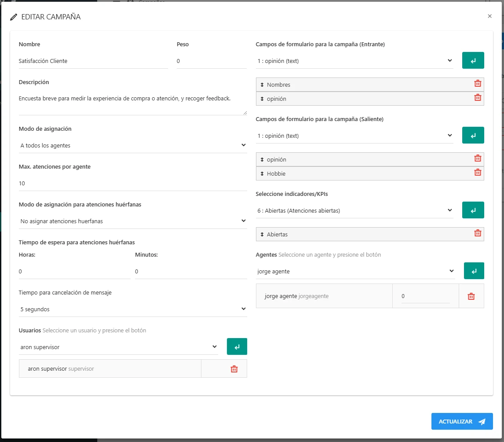Open Entrante form fields dropdown
The width and height of the screenshot is (504, 442).
click(354, 61)
